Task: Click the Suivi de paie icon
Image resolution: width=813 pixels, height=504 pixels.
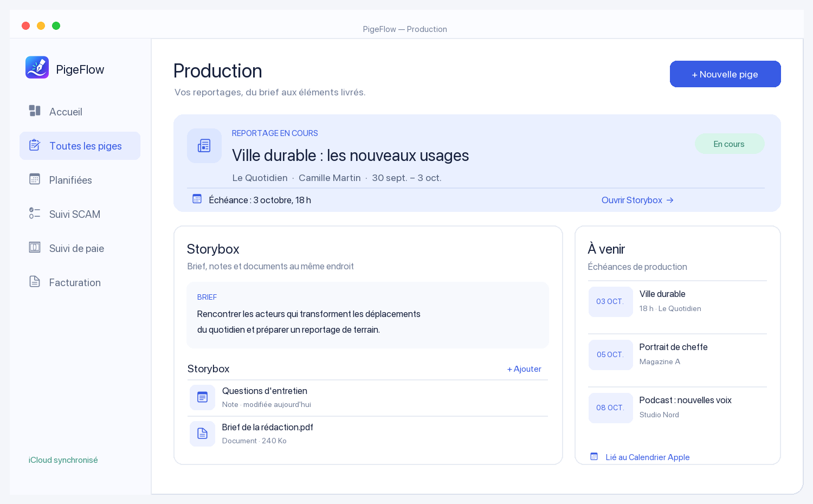Action: (35, 248)
